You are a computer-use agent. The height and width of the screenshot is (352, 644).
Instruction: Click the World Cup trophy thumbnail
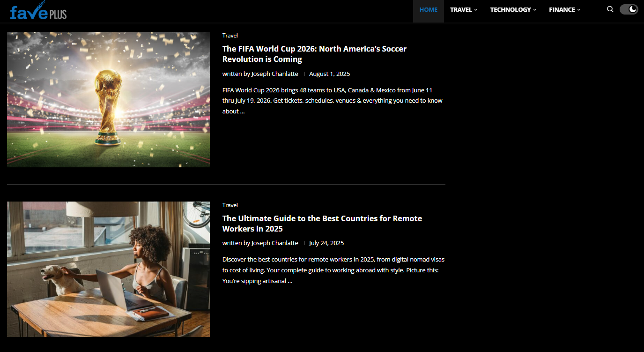108,99
